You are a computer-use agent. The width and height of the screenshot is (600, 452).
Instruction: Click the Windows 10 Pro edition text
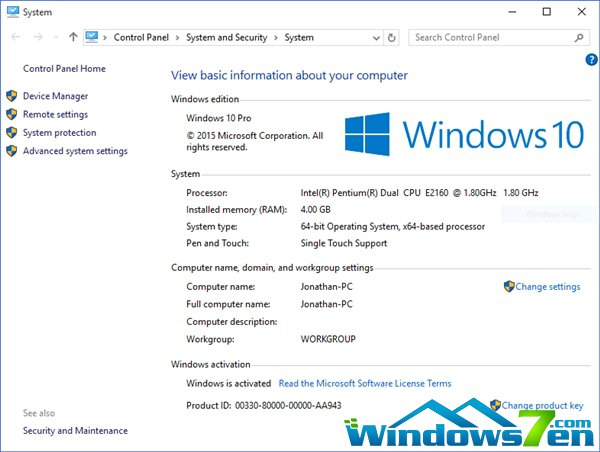218,118
